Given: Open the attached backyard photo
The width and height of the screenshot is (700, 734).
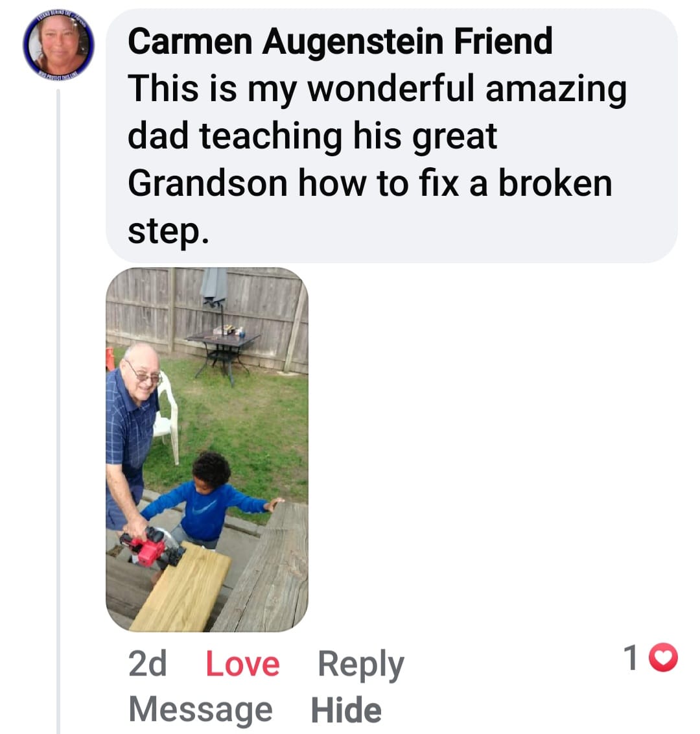Looking at the screenshot, I should click(x=207, y=449).
